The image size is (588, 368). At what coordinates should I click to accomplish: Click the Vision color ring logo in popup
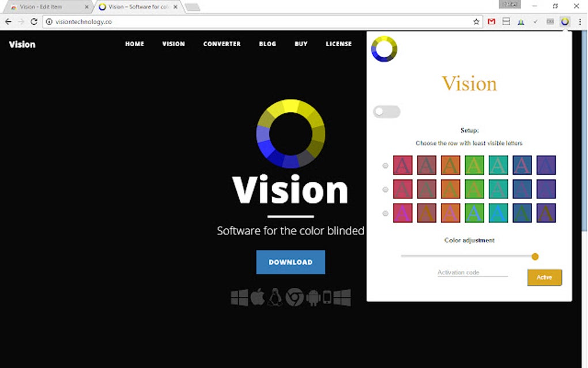[384, 49]
